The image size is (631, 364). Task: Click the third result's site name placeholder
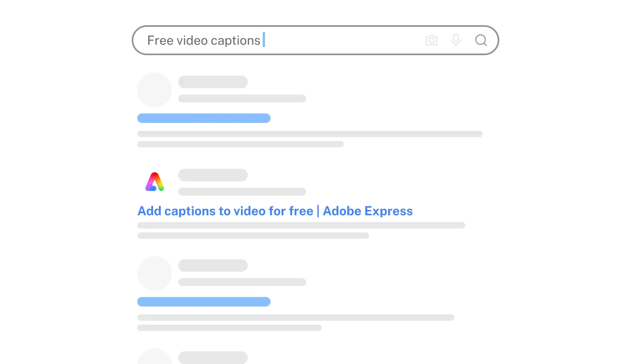click(213, 266)
